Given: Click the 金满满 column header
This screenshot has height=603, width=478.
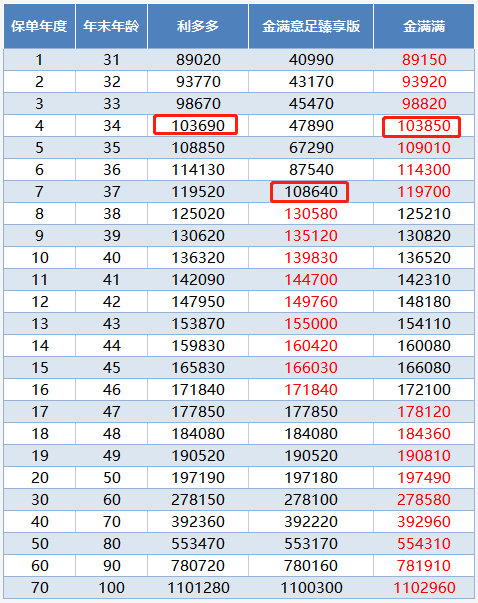Looking at the screenshot, I should pyautogui.click(x=424, y=27).
